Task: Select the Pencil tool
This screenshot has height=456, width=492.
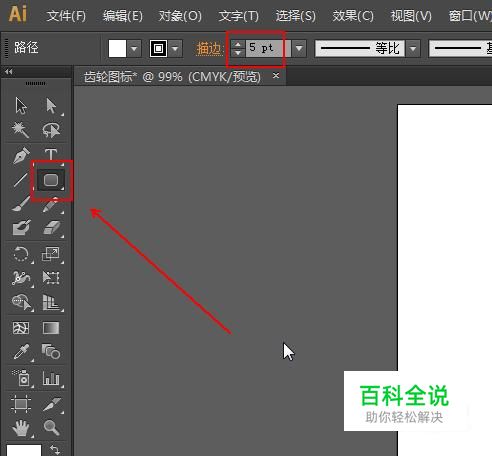Action: coord(51,204)
